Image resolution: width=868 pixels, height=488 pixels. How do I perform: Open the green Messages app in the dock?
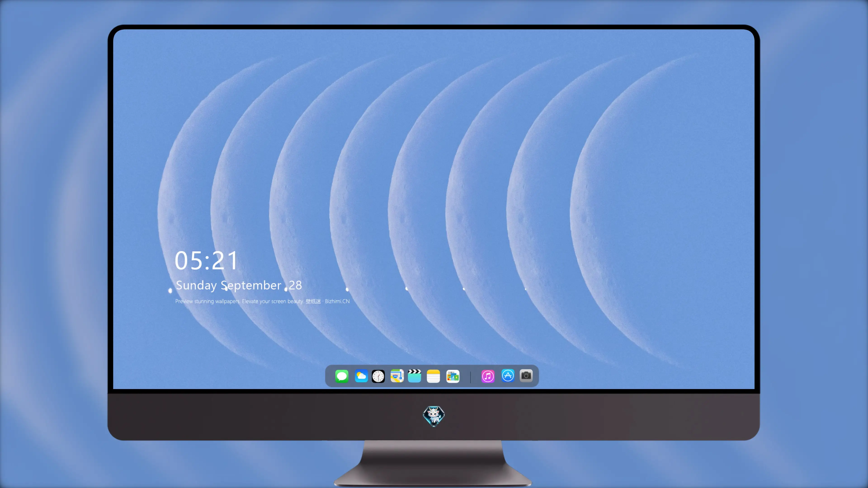[x=342, y=376]
